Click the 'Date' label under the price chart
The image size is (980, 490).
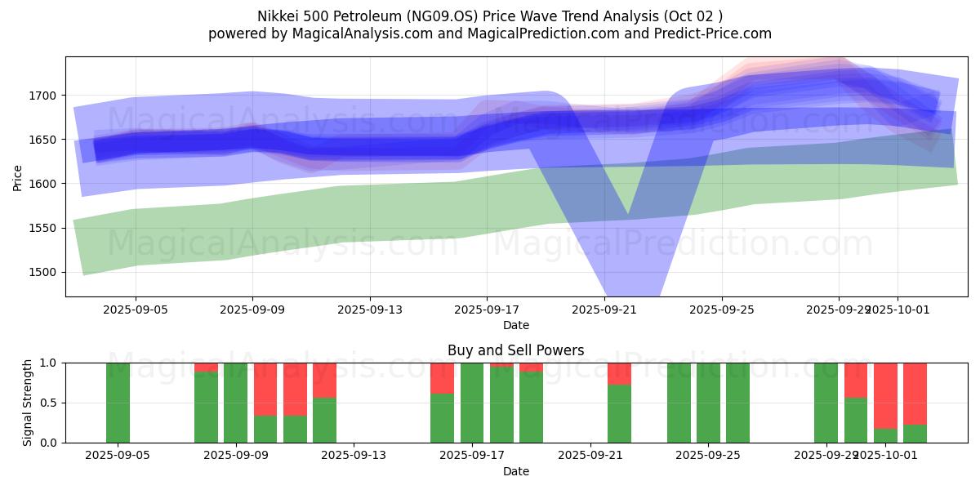click(x=515, y=325)
